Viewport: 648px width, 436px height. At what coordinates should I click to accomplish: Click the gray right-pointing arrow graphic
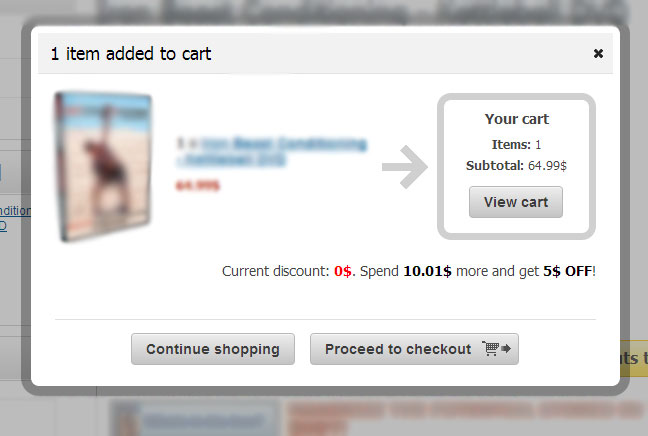point(405,167)
